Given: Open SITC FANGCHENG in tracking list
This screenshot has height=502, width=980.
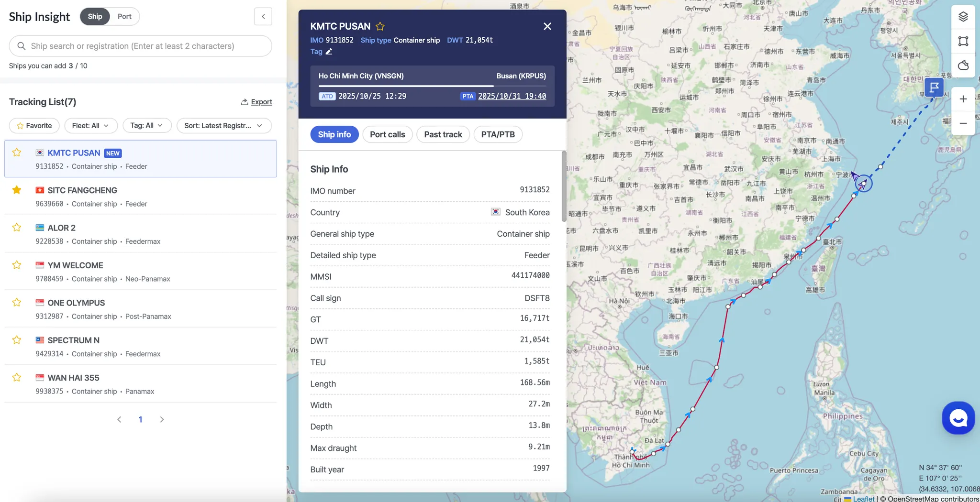Looking at the screenshot, I should (141, 196).
